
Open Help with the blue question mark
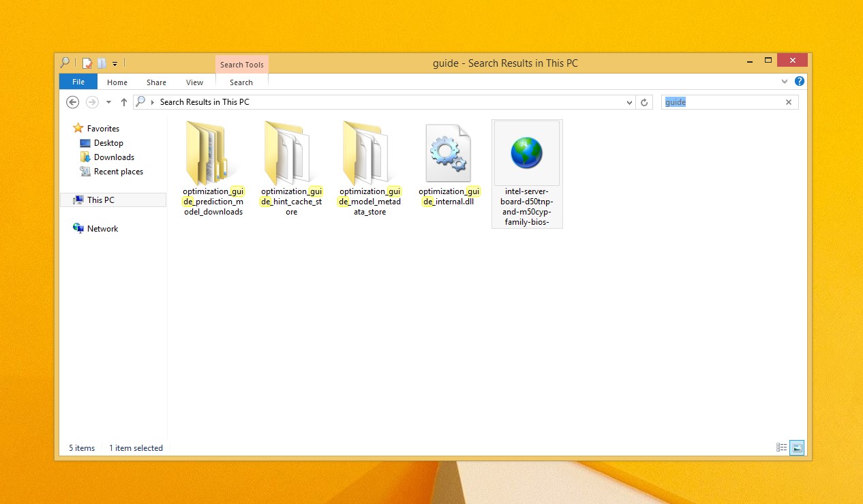[x=800, y=82]
